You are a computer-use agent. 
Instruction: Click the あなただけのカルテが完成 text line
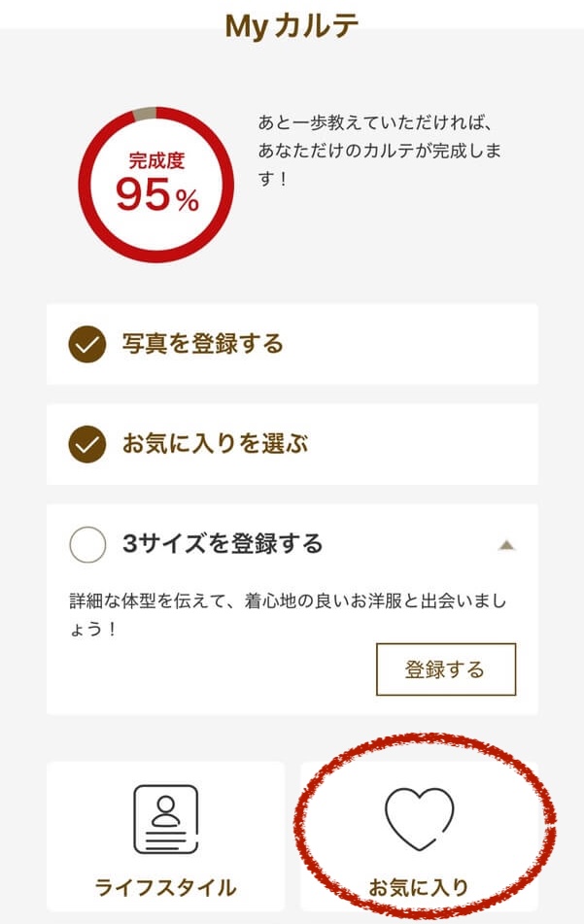[x=379, y=153]
